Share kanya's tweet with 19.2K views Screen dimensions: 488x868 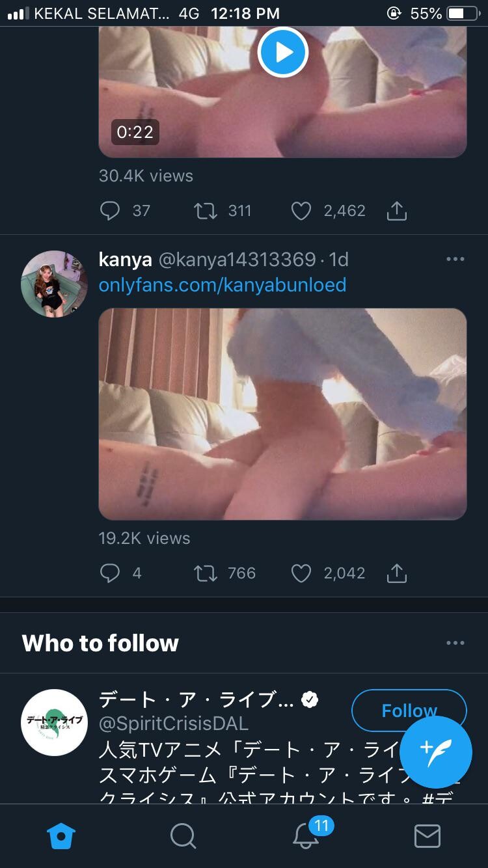point(396,573)
